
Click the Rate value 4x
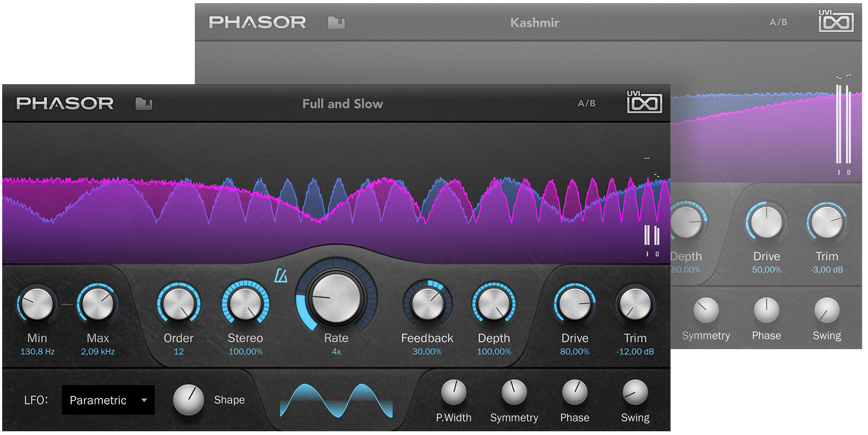336,352
